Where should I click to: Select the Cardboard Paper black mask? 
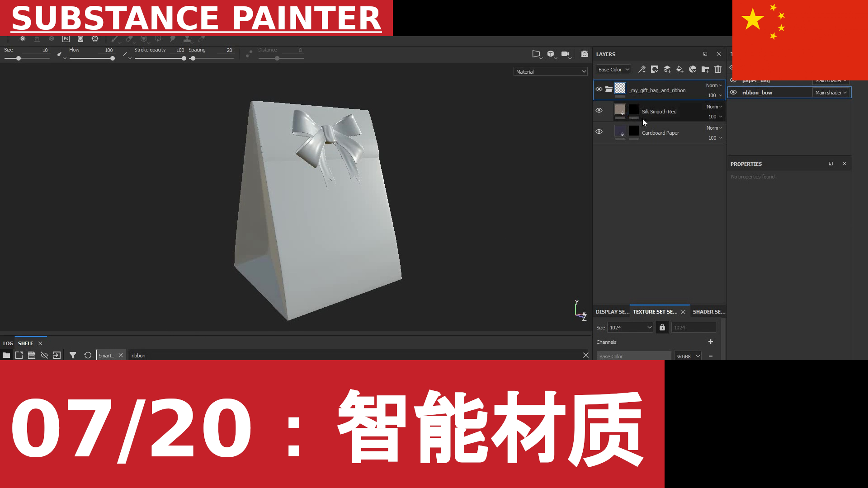[634, 131]
